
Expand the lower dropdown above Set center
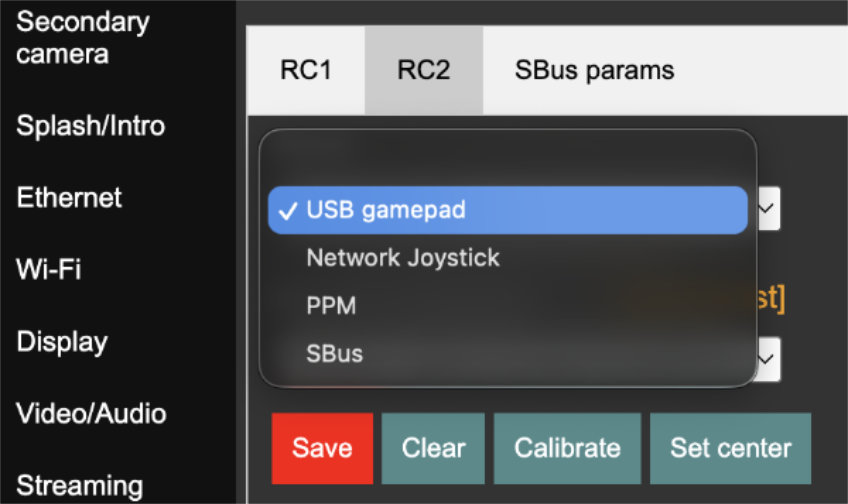point(767,356)
